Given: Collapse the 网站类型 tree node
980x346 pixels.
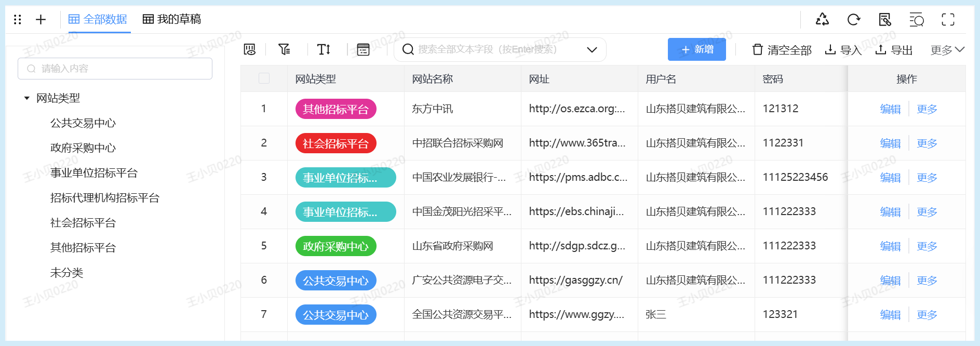Looking at the screenshot, I should (x=26, y=98).
